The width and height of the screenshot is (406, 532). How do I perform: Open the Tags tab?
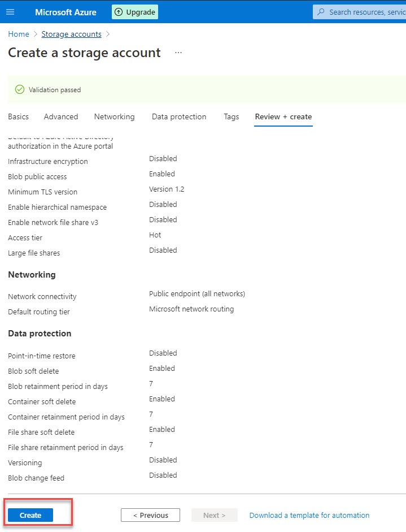pyautogui.click(x=231, y=116)
